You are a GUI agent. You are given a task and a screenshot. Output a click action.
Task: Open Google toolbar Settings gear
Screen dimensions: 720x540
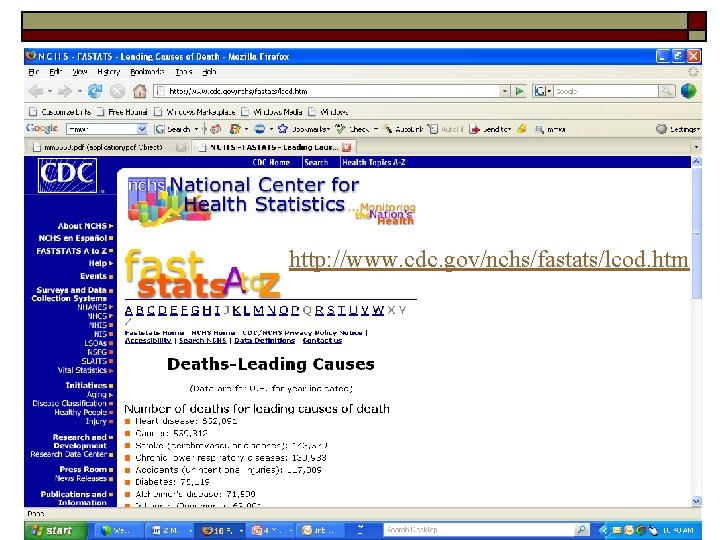661,129
